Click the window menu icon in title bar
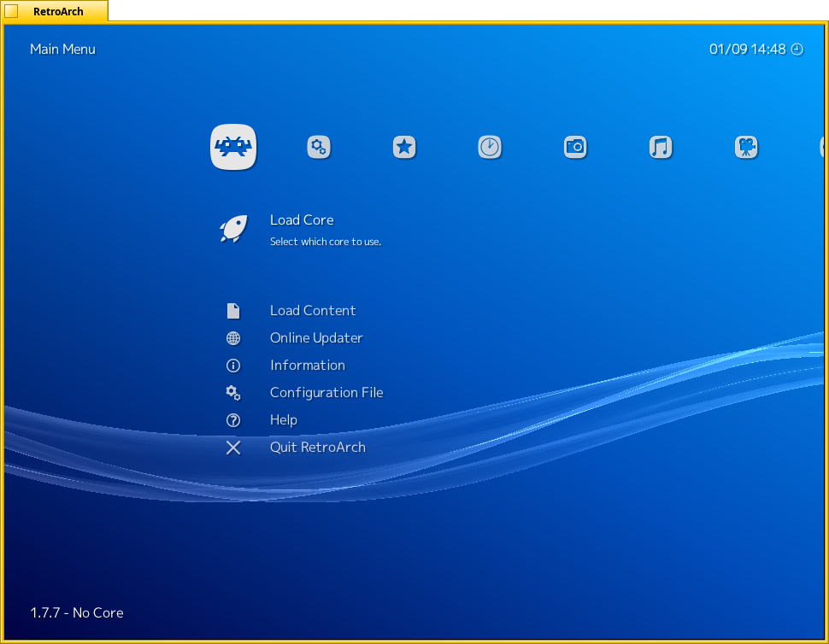The image size is (829, 644). click(x=11, y=11)
